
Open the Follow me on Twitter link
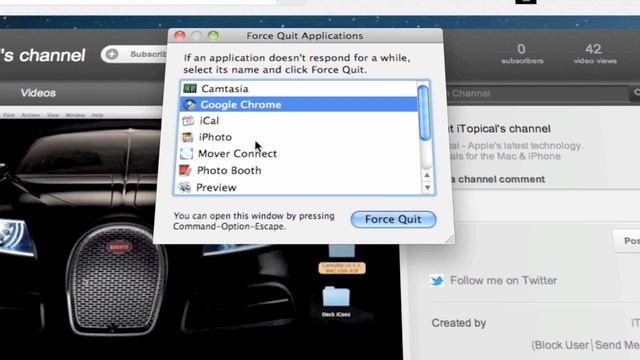pyautogui.click(x=503, y=280)
